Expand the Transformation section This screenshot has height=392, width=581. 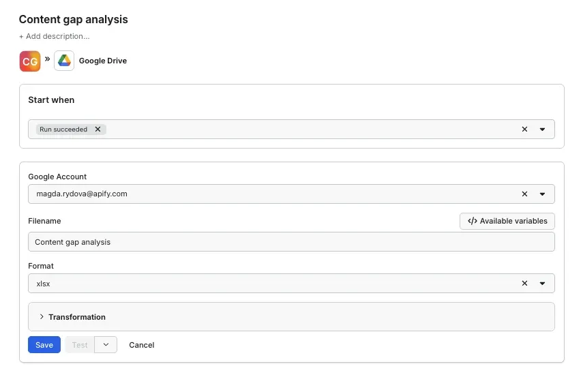pos(291,317)
